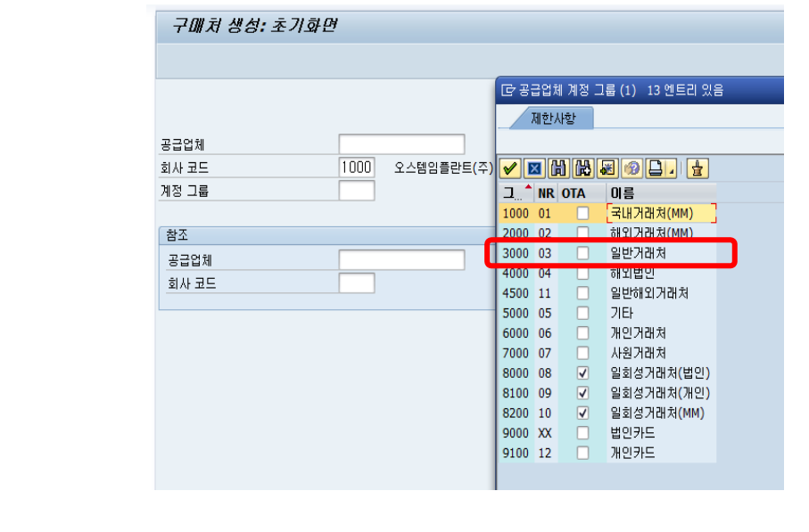Uncheck the OTA box for 8200 일회성거래처(MM)
This screenshot has height=532, width=809.
[x=582, y=413]
